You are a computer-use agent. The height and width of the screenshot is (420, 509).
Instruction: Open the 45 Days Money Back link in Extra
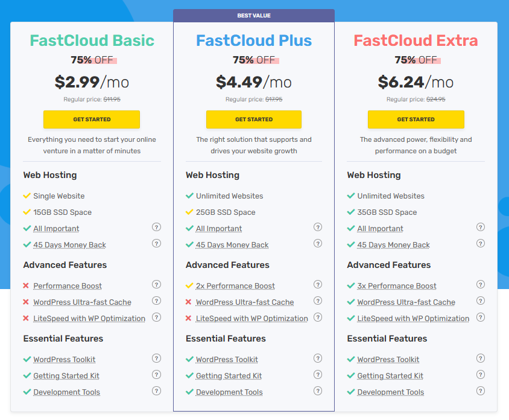tap(394, 245)
